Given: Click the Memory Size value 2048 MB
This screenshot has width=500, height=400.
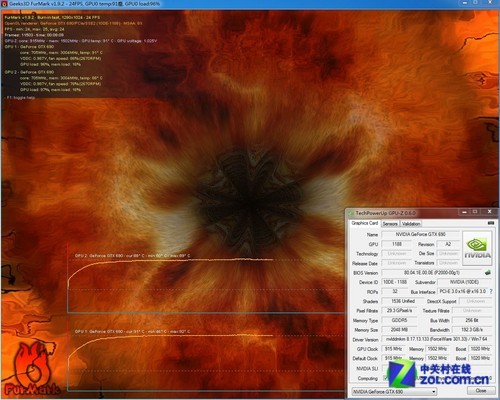Looking at the screenshot, I should coord(399,329).
